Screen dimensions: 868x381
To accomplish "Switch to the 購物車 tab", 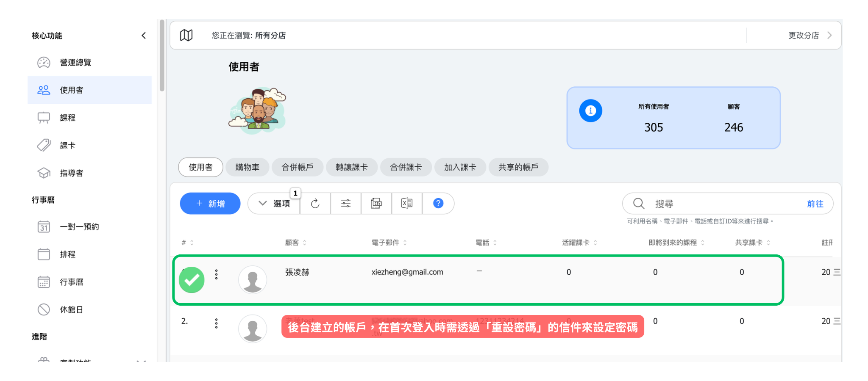I will pyautogui.click(x=247, y=167).
